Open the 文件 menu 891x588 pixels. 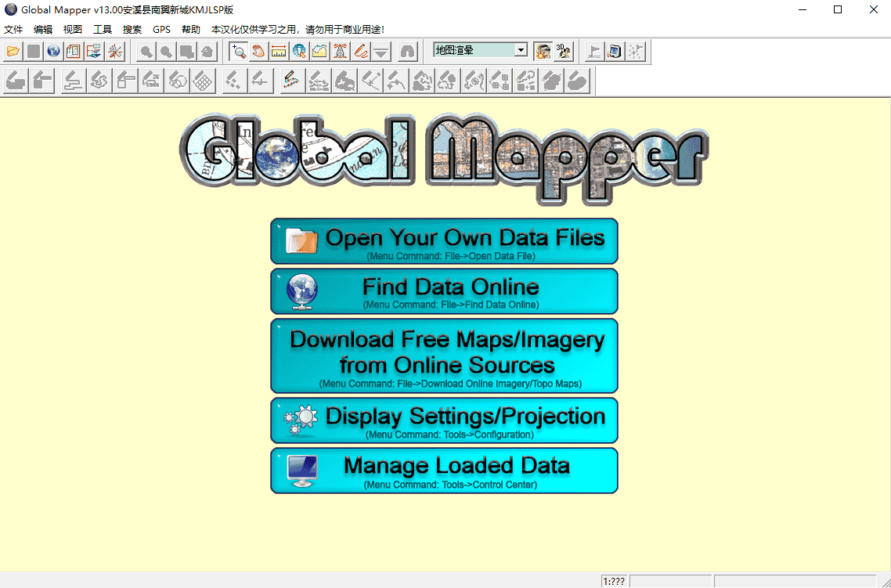[x=13, y=29]
